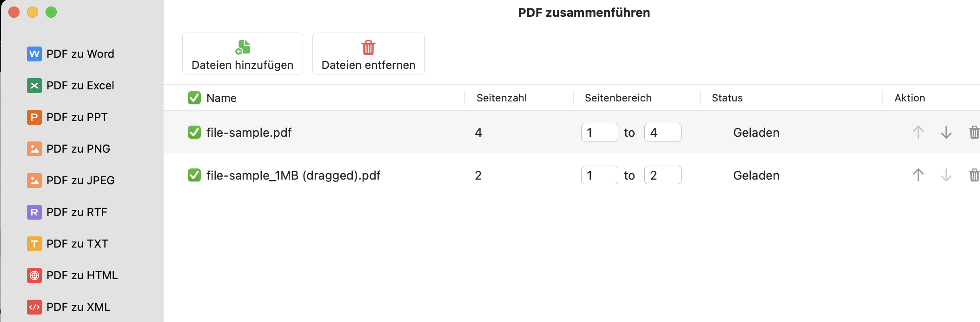Select the PDF zu PNG converter icon
980x322 pixels.
[33, 148]
